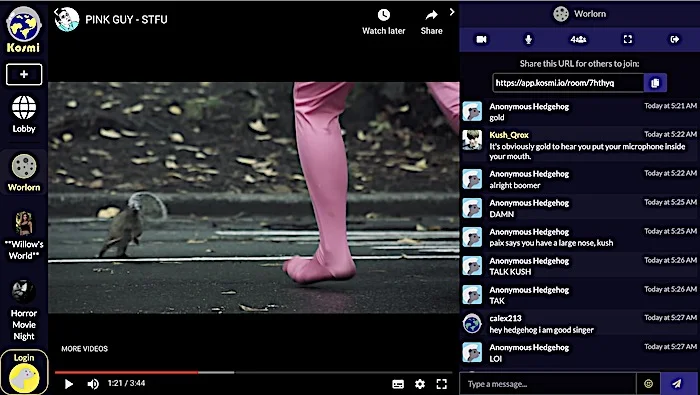Image resolution: width=700 pixels, height=395 pixels.
Task: Click calex213 globe avatar
Action: pyautogui.click(x=472, y=324)
